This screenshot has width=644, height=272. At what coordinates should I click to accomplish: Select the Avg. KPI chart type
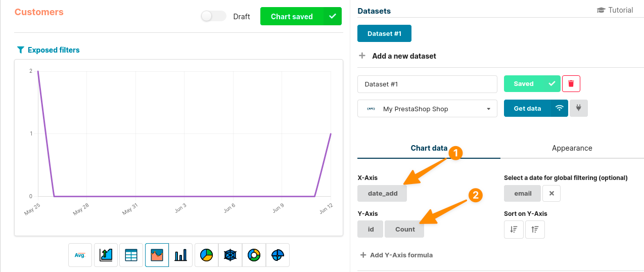[80, 255]
